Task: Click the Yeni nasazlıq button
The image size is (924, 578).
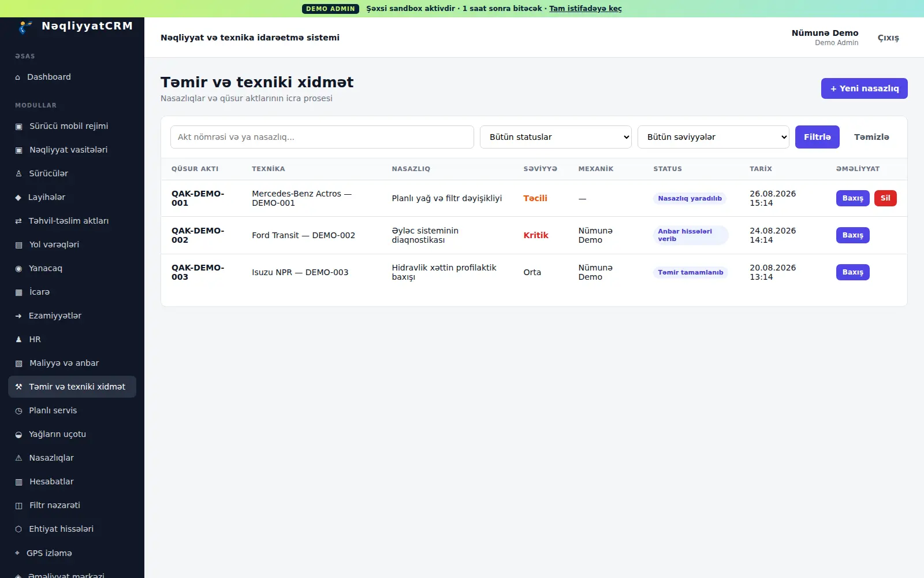Action: (865, 88)
